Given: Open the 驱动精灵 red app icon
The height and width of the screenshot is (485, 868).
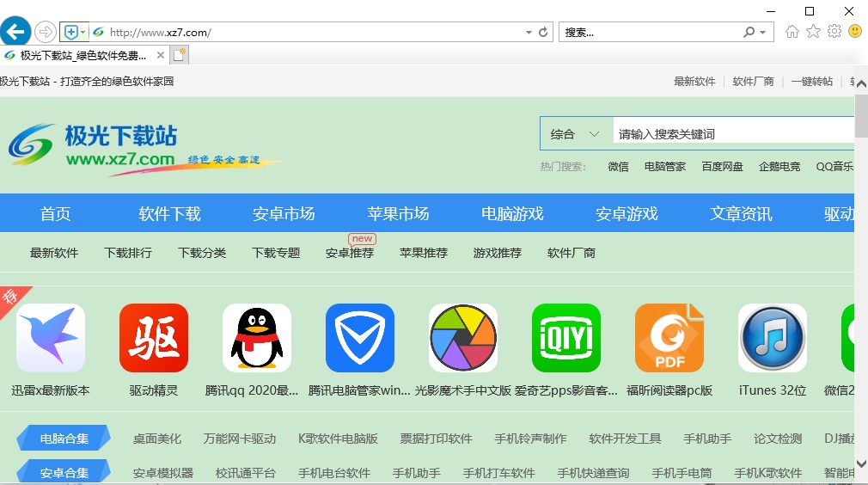Looking at the screenshot, I should (x=154, y=338).
